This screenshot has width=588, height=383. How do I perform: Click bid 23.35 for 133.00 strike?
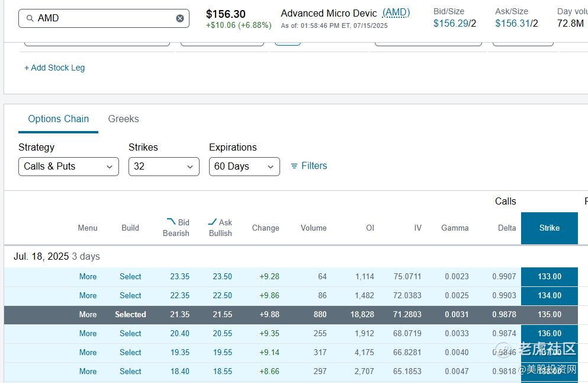[180, 277]
